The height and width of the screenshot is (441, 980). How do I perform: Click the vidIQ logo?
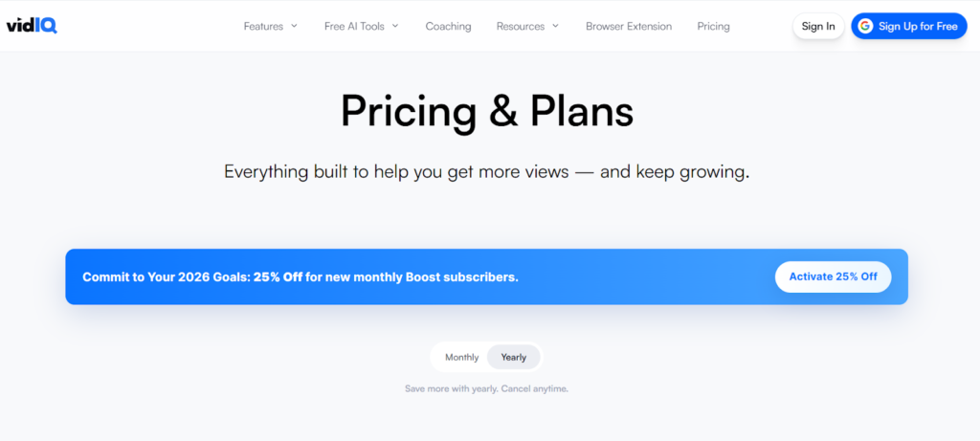[31, 26]
